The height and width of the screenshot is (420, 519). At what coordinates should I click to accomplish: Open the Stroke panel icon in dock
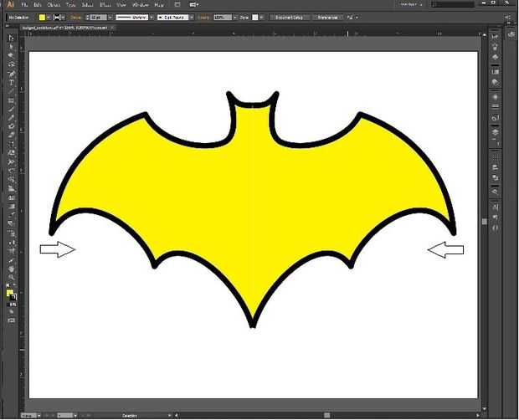496,106
